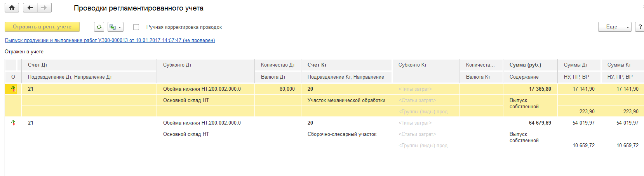Select the amount cell 64 679,69
The width and height of the screenshot is (644, 176).
540,123
